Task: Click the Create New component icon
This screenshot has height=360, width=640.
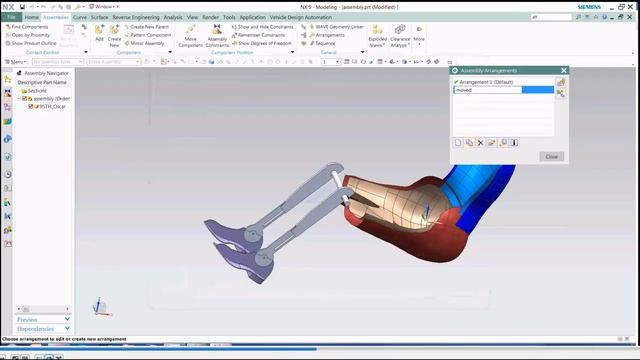Action: coord(114,36)
